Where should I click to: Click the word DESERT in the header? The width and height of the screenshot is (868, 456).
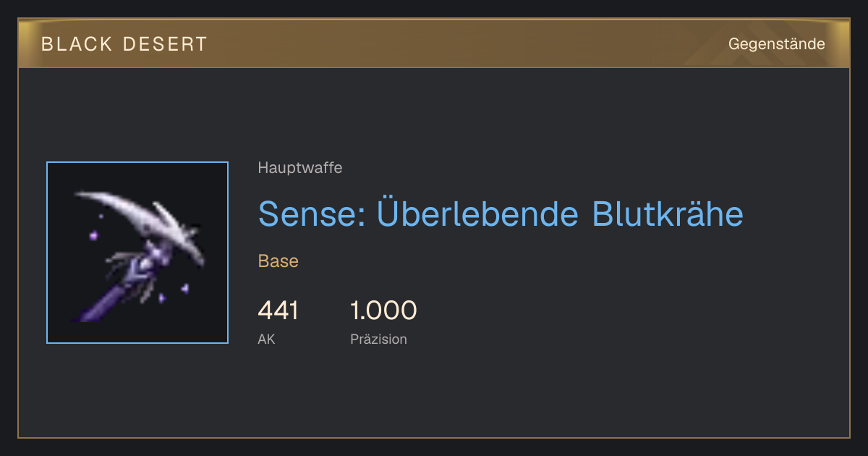pyautogui.click(x=165, y=44)
